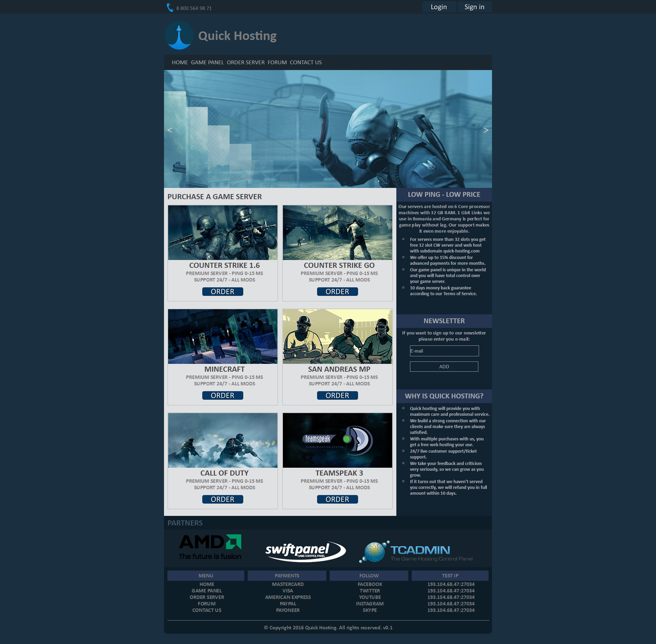This screenshot has width=656, height=644.
Task: Open FORUM in the main navigation
Action: point(277,63)
